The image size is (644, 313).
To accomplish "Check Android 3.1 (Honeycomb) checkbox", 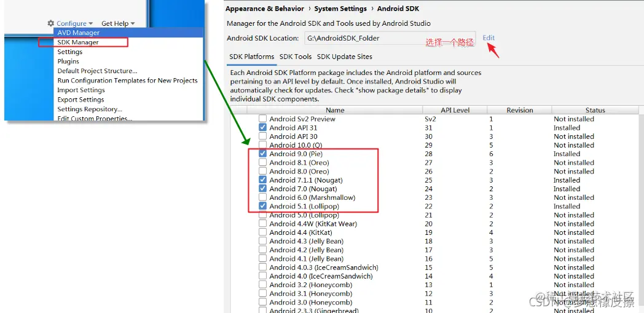I will 263,294.
